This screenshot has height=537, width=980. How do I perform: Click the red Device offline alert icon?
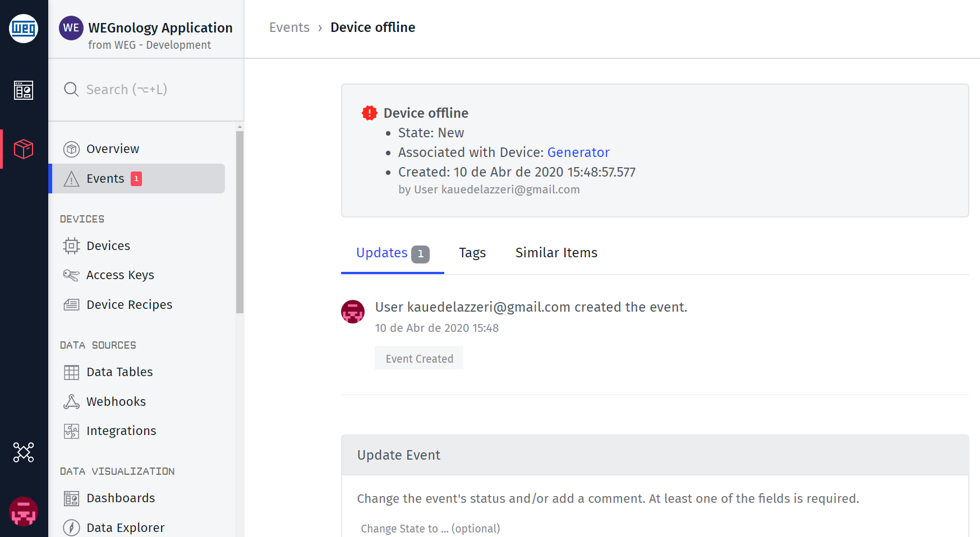(370, 113)
